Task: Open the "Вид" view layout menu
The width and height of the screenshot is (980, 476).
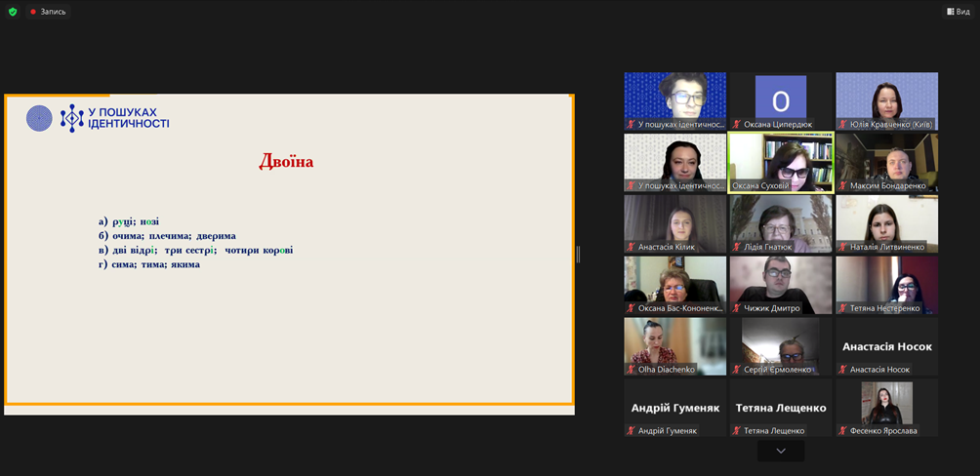Action: click(958, 12)
